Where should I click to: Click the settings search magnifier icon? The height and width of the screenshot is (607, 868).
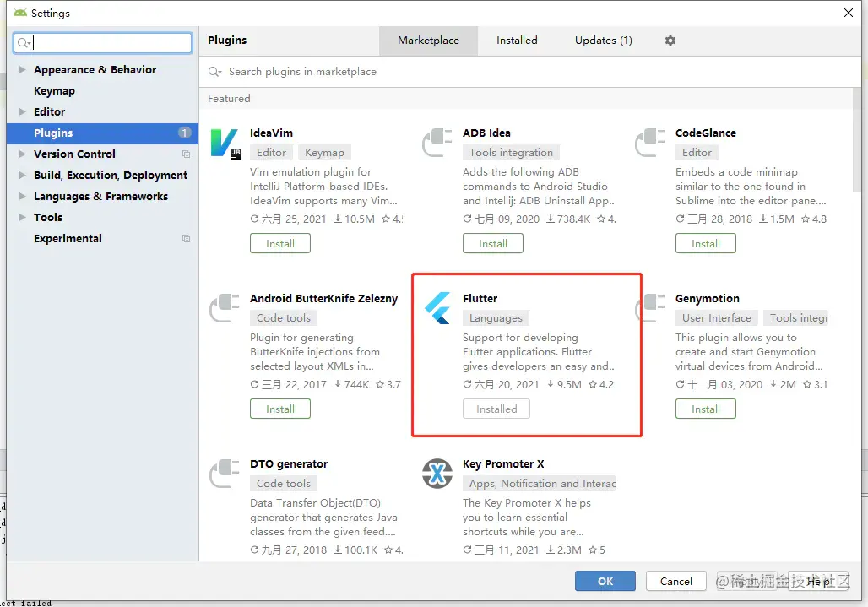[x=24, y=42]
